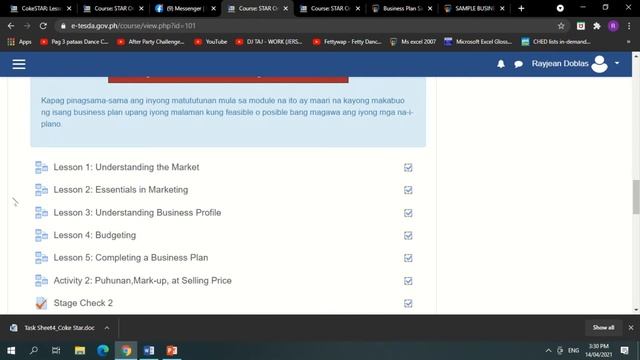Toggle completion checkbox for Lesson 3
The image size is (640, 360).
pyautogui.click(x=408, y=213)
